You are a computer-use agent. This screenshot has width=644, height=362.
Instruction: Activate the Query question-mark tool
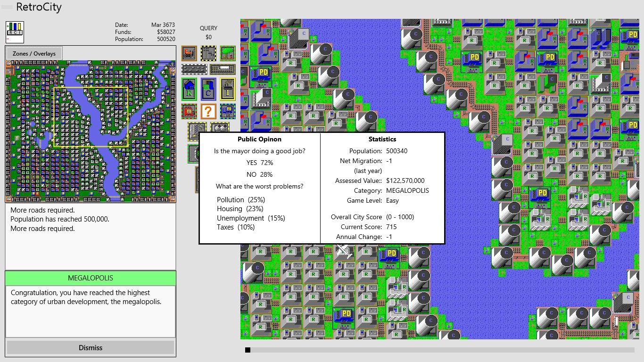point(208,111)
